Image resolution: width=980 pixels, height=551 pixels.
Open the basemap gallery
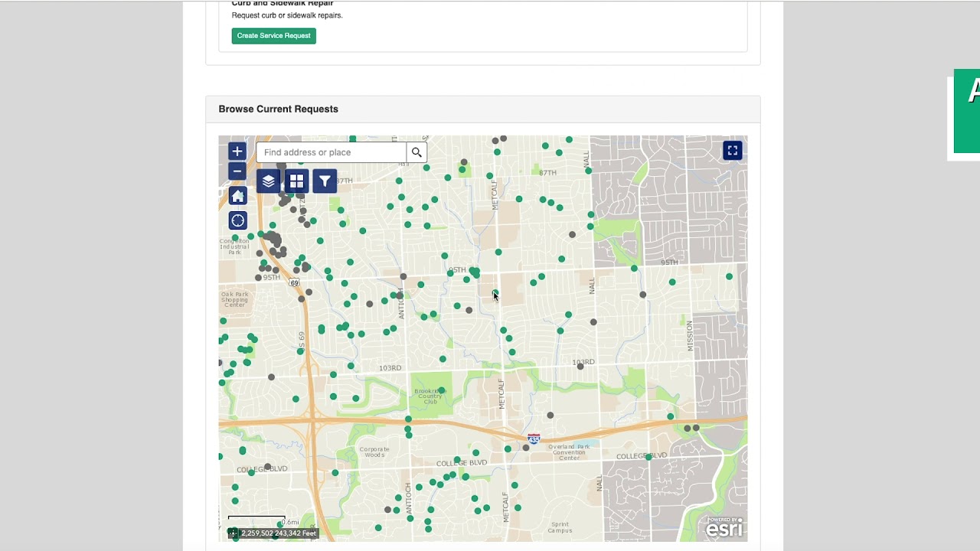[x=296, y=181]
